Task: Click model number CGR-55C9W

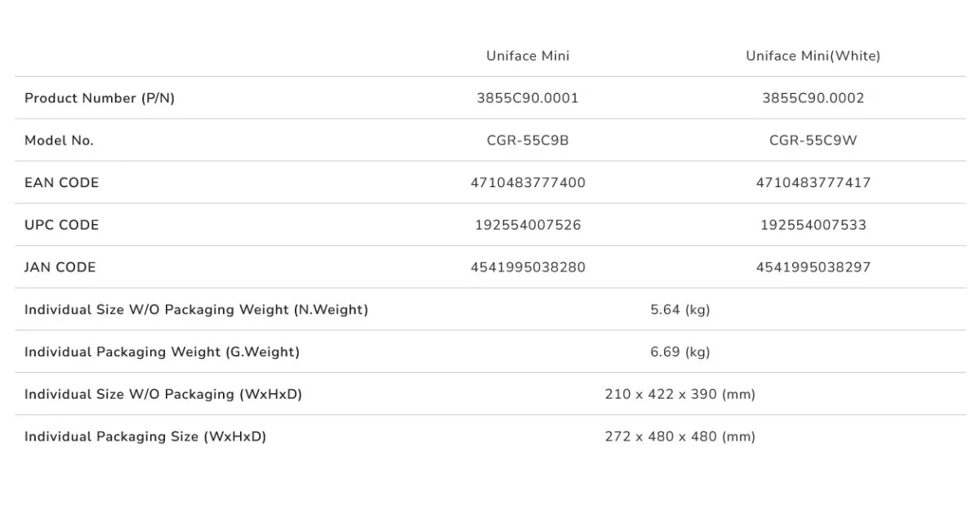Action: [813, 141]
